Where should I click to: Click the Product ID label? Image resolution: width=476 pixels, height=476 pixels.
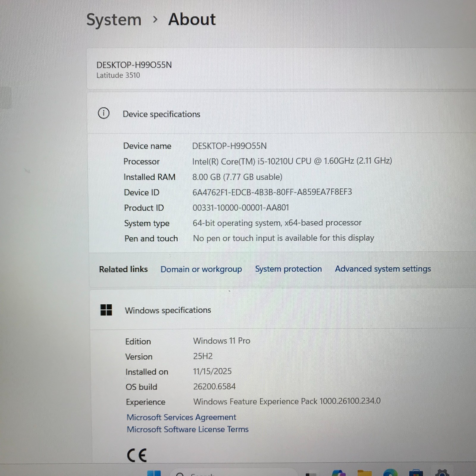click(x=144, y=208)
